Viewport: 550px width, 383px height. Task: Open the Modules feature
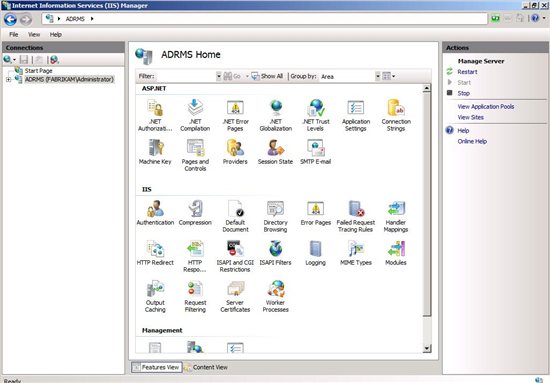click(396, 253)
